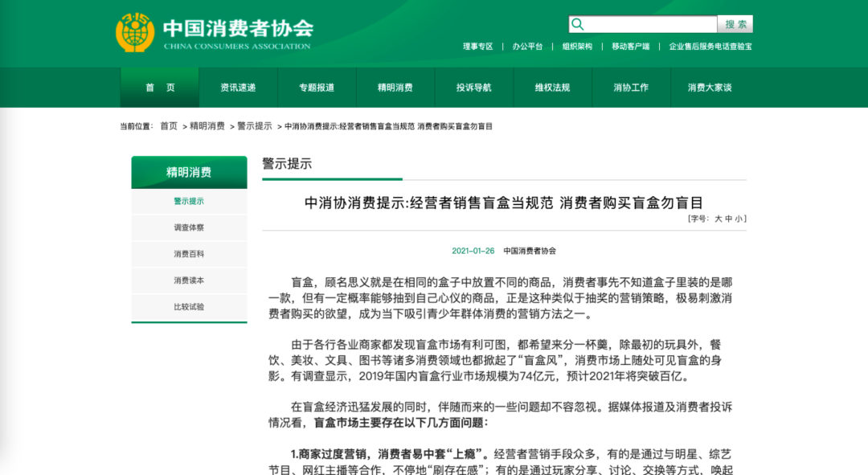The width and height of the screenshot is (868, 475).
Task: Open the 专题报道 navigation item
Action: [317, 88]
